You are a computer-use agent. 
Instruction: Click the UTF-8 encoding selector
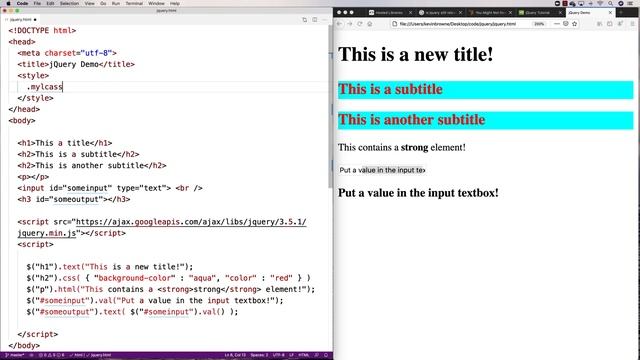tap(278, 356)
